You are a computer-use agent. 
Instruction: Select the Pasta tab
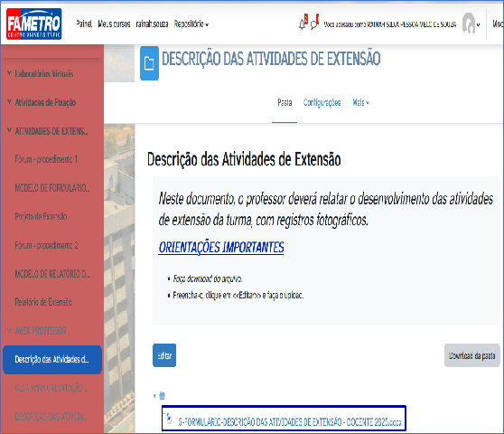pos(285,103)
